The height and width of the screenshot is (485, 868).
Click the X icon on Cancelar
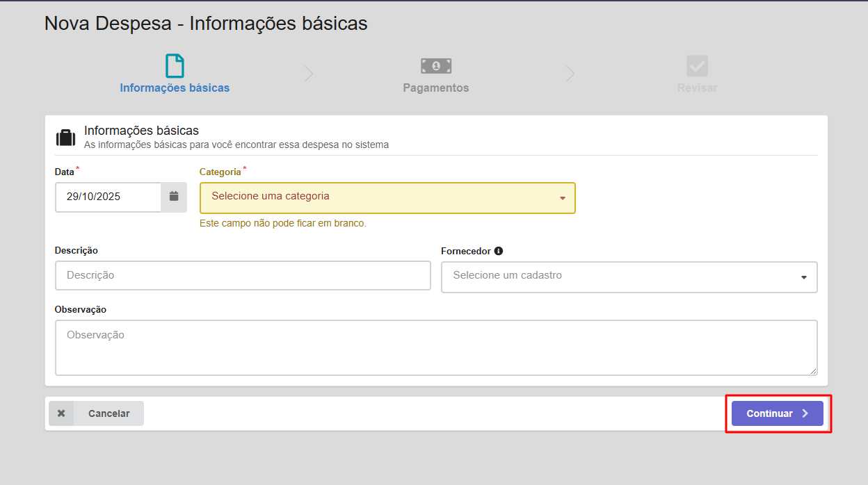[61, 413]
